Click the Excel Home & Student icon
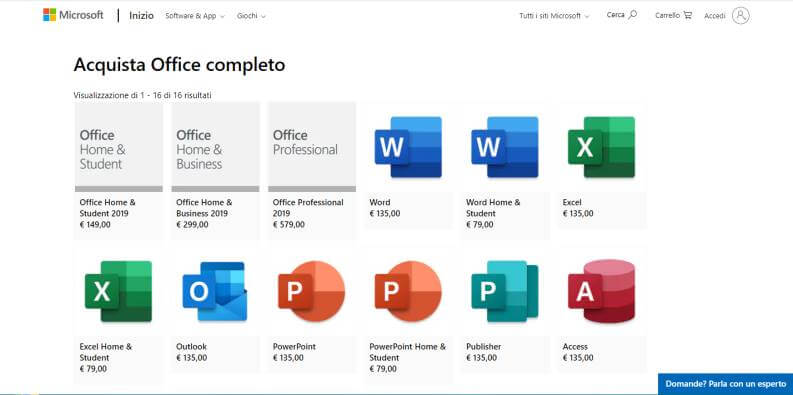The image size is (793, 395). (118, 291)
